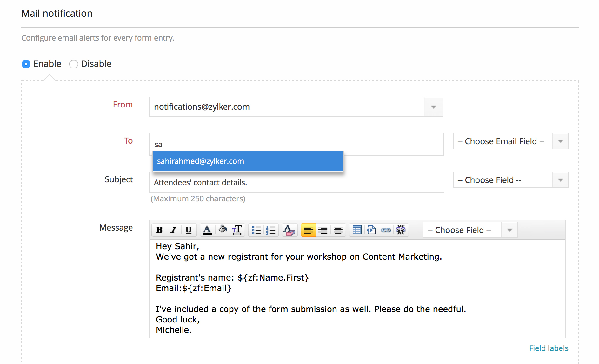The width and height of the screenshot is (599, 364).
Task: Click the 'Michelle.' signature line
Action: click(x=174, y=330)
